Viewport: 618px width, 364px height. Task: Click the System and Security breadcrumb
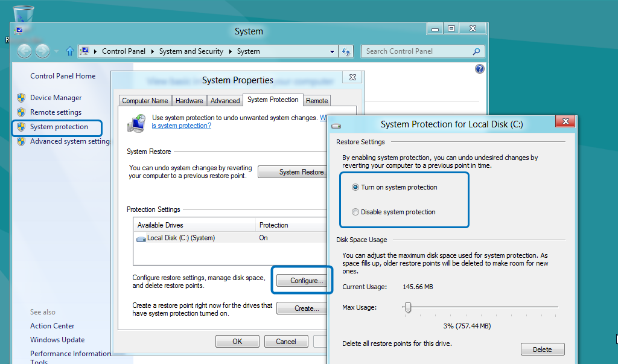click(191, 51)
